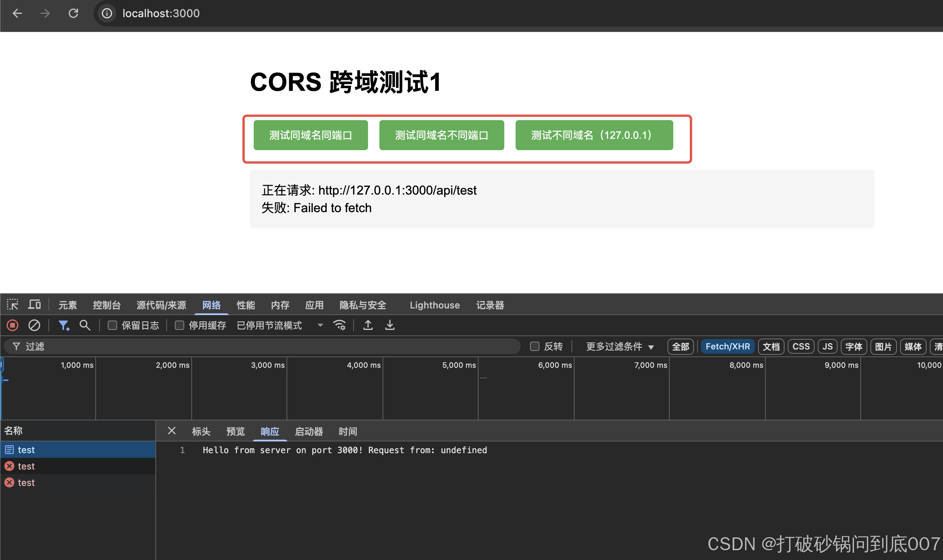Close the request details pane with X
The image size is (943, 560).
(x=172, y=431)
